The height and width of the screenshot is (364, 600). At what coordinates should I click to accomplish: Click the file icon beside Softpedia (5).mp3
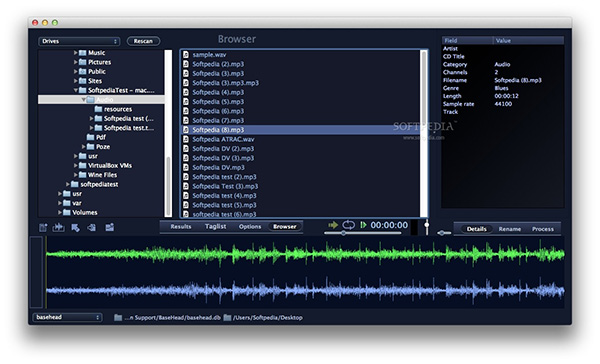[x=186, y=101]
